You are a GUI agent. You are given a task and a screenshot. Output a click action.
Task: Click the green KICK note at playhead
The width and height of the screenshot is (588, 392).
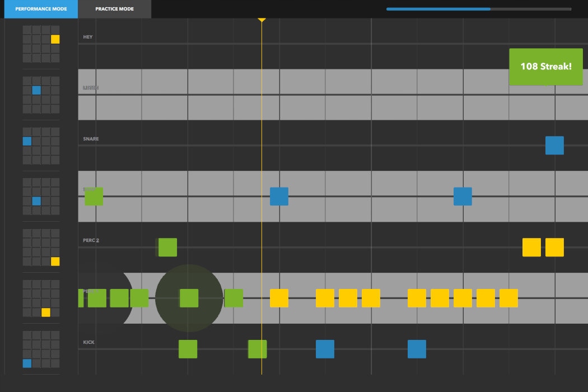click(258, 349)
